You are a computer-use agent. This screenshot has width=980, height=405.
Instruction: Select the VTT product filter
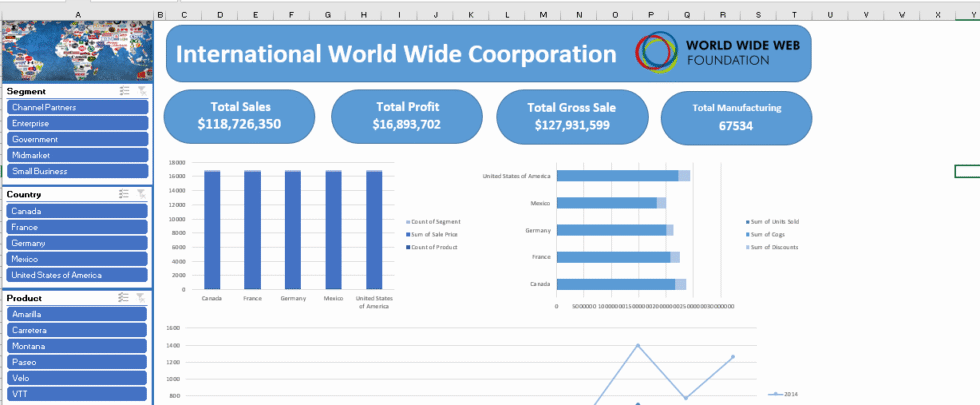77,394
